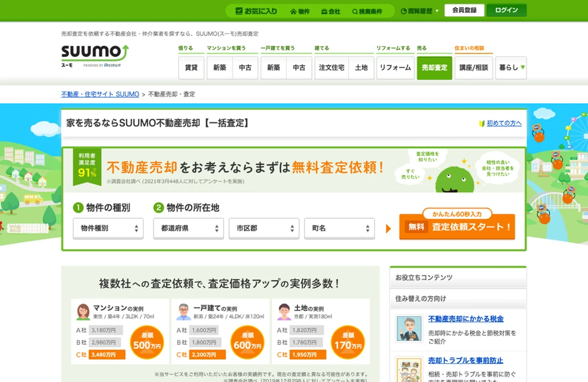The height and width of the screenshot is (382, 588).
Task: Click the 不動産売却・査定 breadcrumb text
Action: pos(172,94)
